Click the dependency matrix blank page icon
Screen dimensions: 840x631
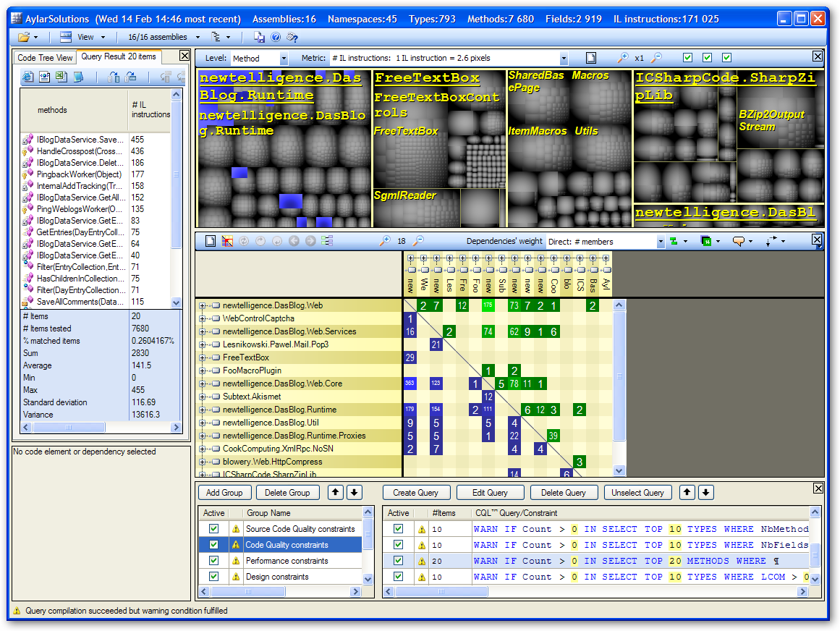click(x=211, y=241)
